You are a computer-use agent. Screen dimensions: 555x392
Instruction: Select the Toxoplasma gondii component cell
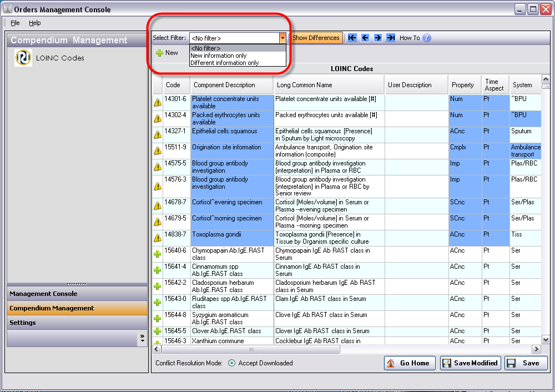click(x=232, y=238)
